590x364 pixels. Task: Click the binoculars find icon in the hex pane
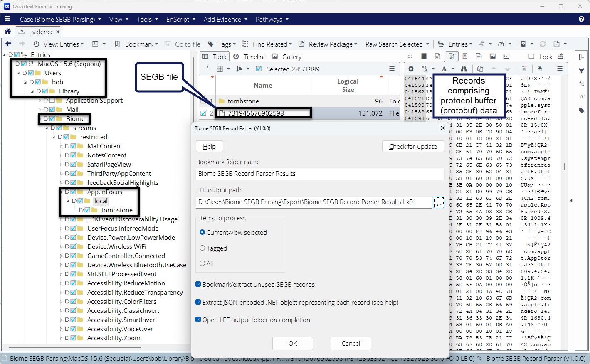pyautogui.click(x=464, y=69)
